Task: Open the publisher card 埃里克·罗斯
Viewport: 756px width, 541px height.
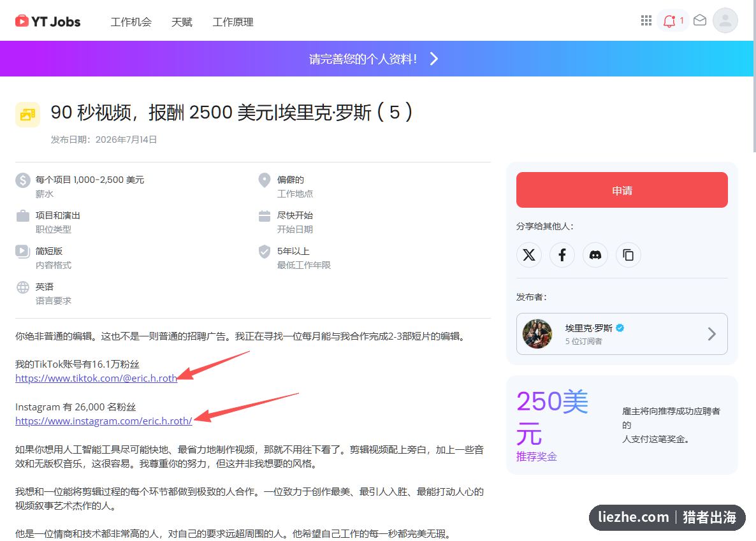Action: tap(622, 334)
